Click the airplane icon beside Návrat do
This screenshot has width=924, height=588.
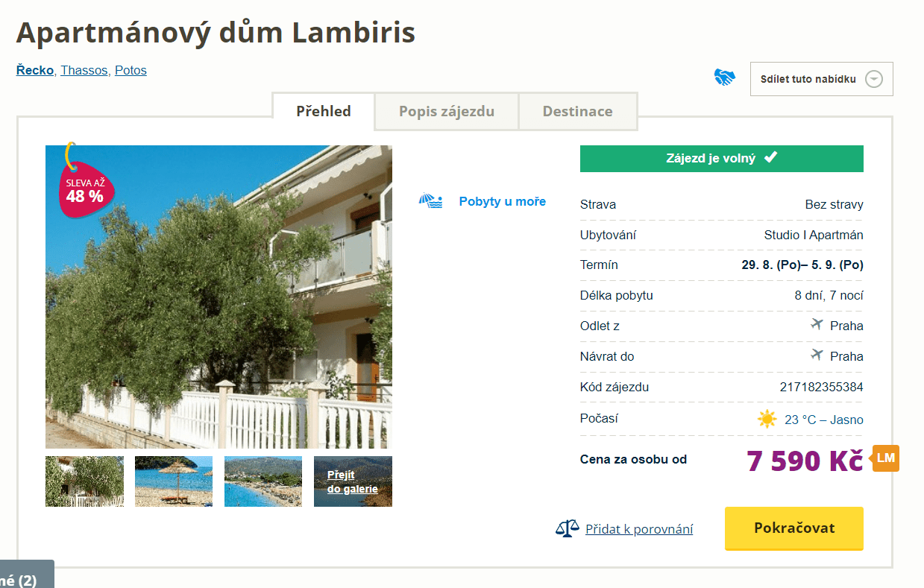pyautogui.click(x=817, y=355)
